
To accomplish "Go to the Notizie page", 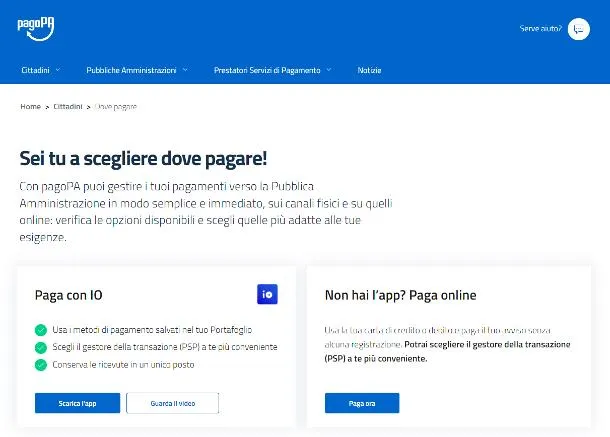I will 369,70.
